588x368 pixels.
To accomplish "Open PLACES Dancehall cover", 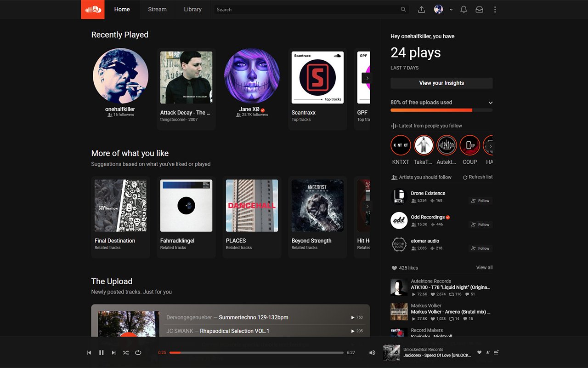I will pos(252,206).
